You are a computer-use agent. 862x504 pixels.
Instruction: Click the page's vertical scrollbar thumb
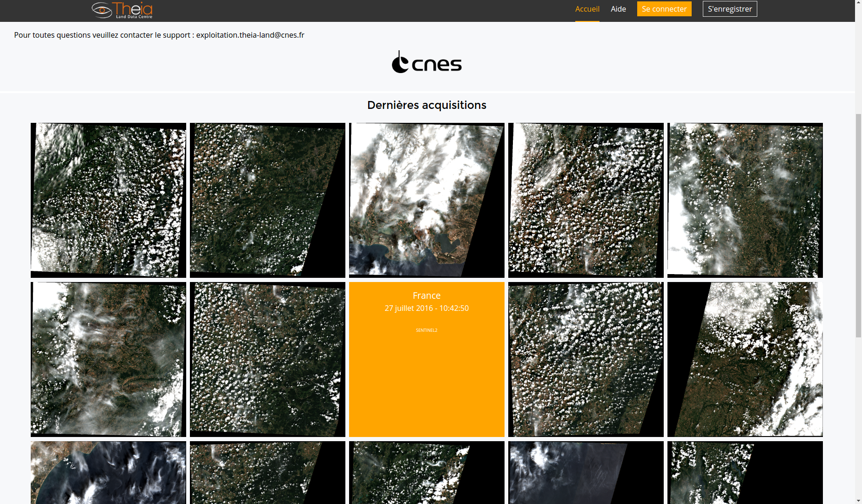[x=858, y=226]
